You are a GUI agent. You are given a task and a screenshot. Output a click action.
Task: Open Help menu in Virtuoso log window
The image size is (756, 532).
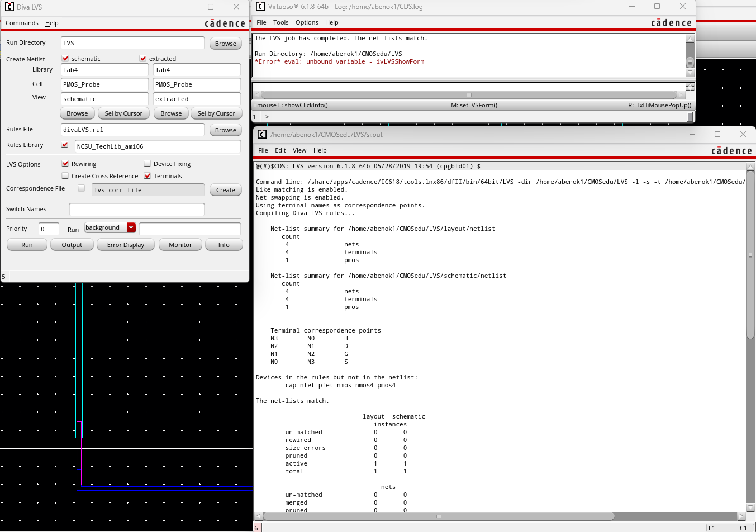pos(332,22)
